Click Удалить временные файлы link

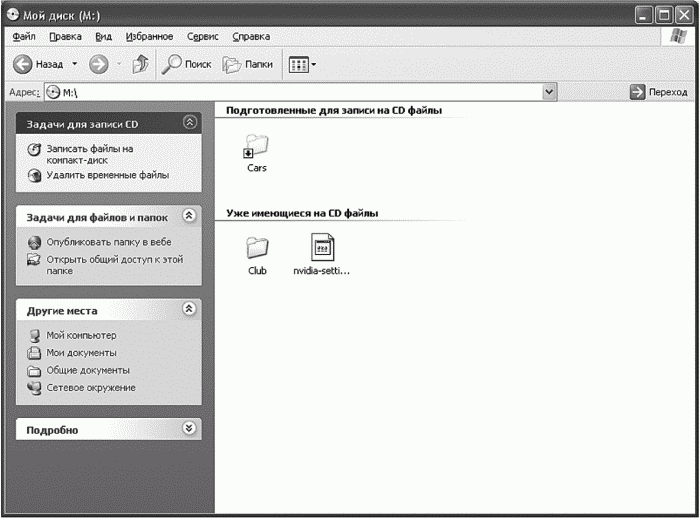pyautogui.click(x=108, y=175)
